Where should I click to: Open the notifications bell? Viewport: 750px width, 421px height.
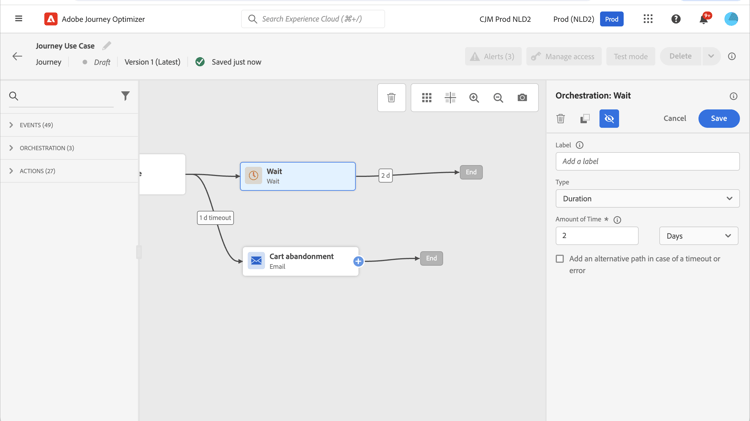703,19
